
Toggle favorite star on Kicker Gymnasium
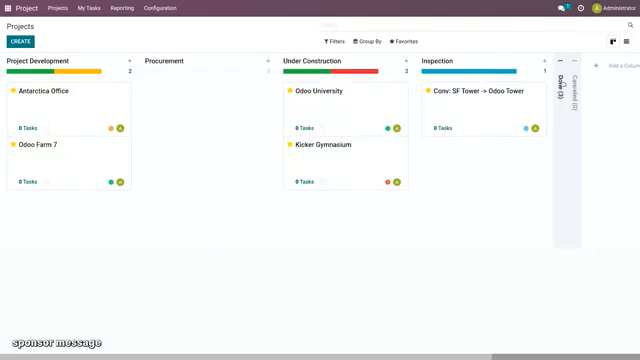coord(290,144)
